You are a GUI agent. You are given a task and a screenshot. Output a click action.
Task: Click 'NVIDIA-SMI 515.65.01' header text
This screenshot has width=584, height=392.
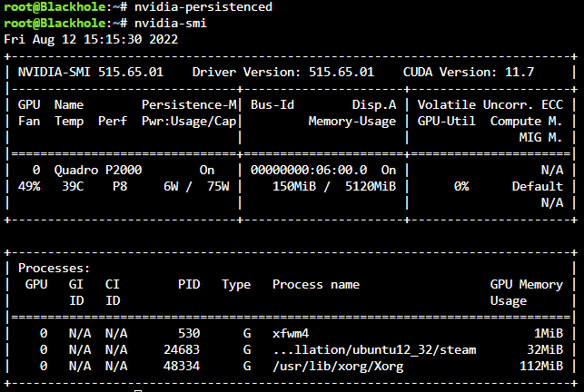click(x=91, y=72)
